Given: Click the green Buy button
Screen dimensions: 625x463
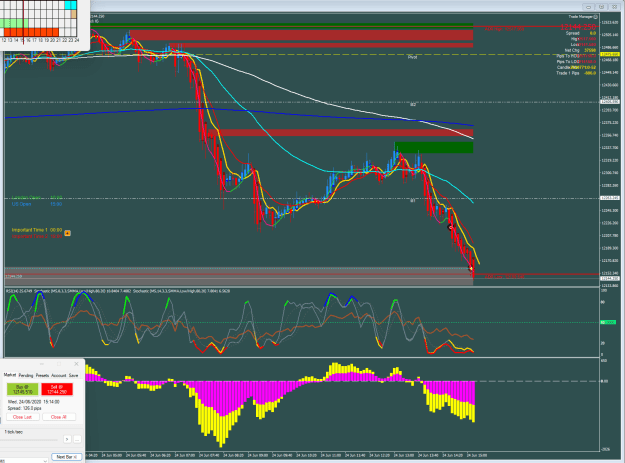Looking at the screenshot, I should coord(22,389).
